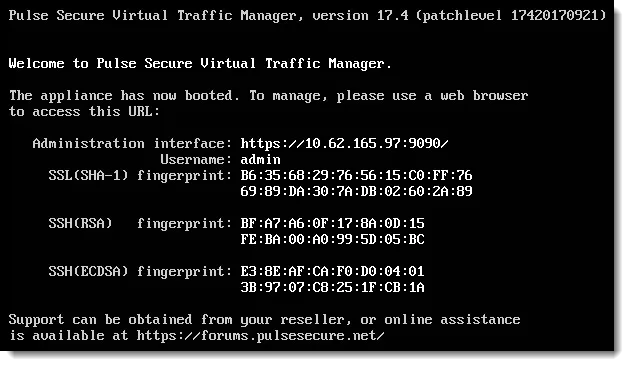Click the 'SSH(ECDSA) fingerprint:' label

[x=140, y=271]
